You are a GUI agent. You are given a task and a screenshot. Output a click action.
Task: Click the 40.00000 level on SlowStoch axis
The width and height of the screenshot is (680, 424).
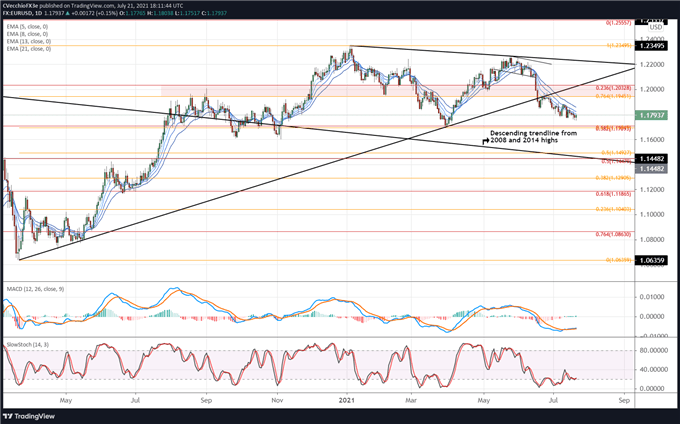(653, 369)
